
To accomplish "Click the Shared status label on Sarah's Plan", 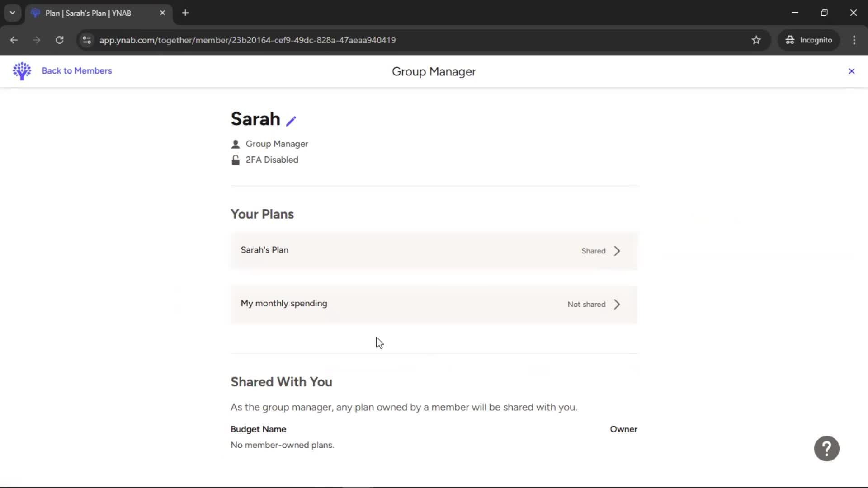I will [x=593, y=251].
